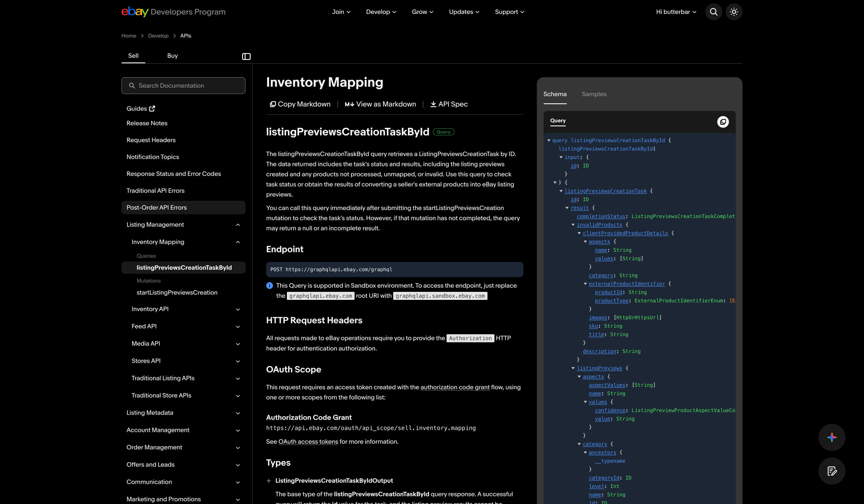Expand Listing Metadata section
Image resolution: width=864 pixels, height=504 pixels.
[238, 413]
